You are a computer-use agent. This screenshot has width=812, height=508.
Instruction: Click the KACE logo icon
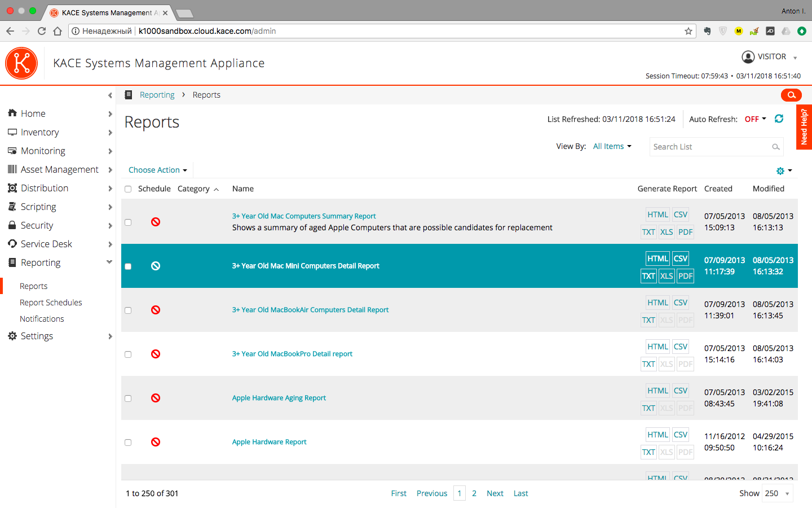[x=21, y=63]
